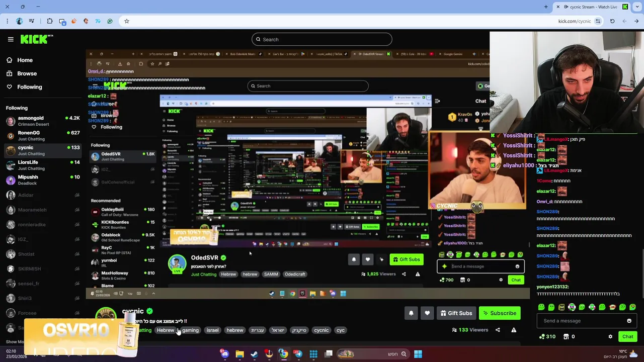Select the gaming tag
The image size is (644, 362).
pos(190,330)
